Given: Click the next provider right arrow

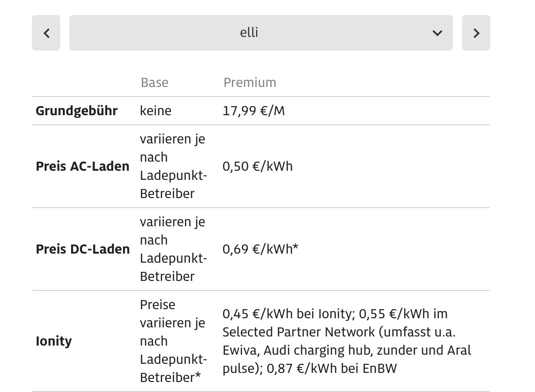Looking at the screenshot, I should (476, 33).
